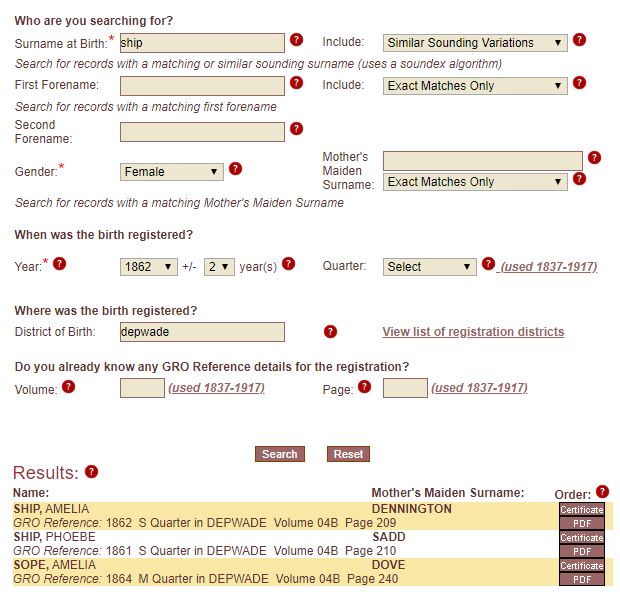Click help icon beside Surname at Birth field
The image size is (620, 597).
297,40
